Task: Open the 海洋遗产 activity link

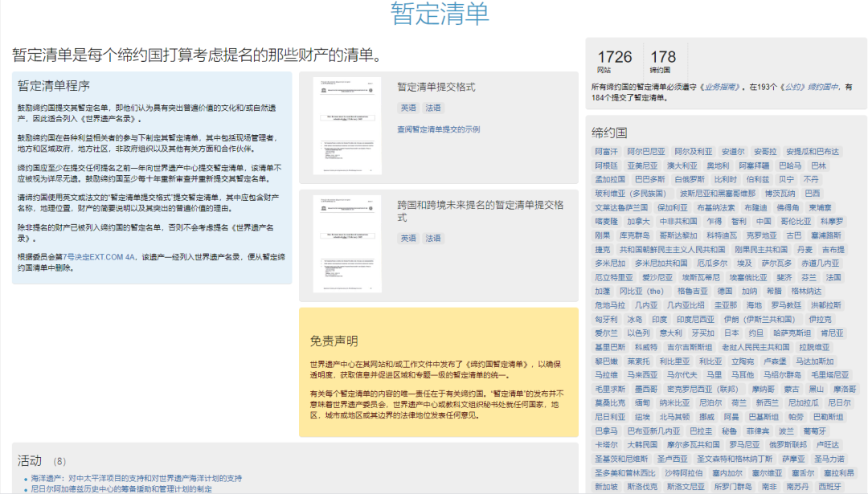Action: (x=136, y=478)
